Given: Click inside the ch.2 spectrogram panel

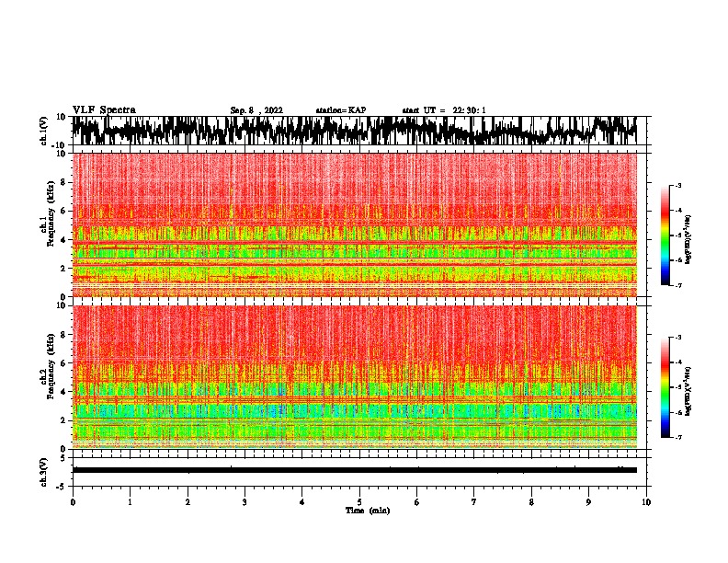Looking at the screenshot, I should point(354,377).
